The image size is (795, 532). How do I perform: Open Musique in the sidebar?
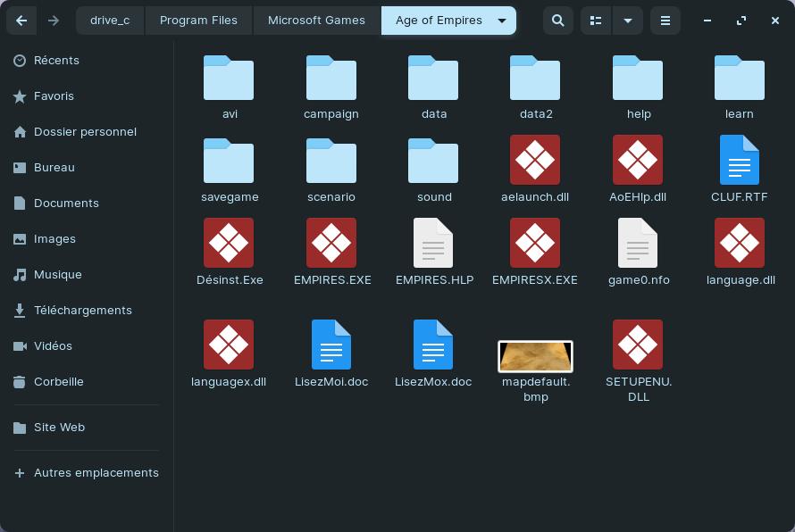point(87,275)
